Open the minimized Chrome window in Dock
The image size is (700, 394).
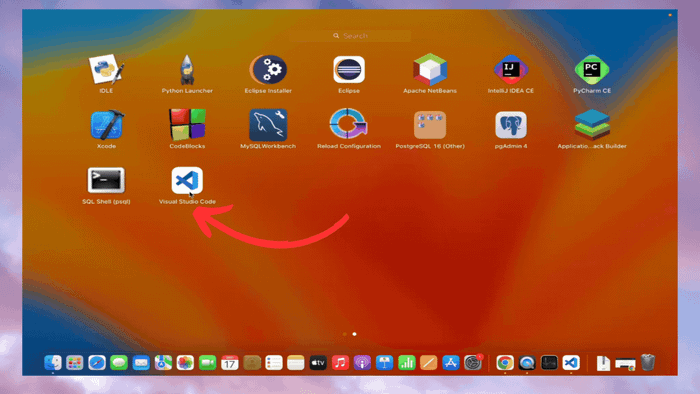pyautogui.click(x=625, y=365)
